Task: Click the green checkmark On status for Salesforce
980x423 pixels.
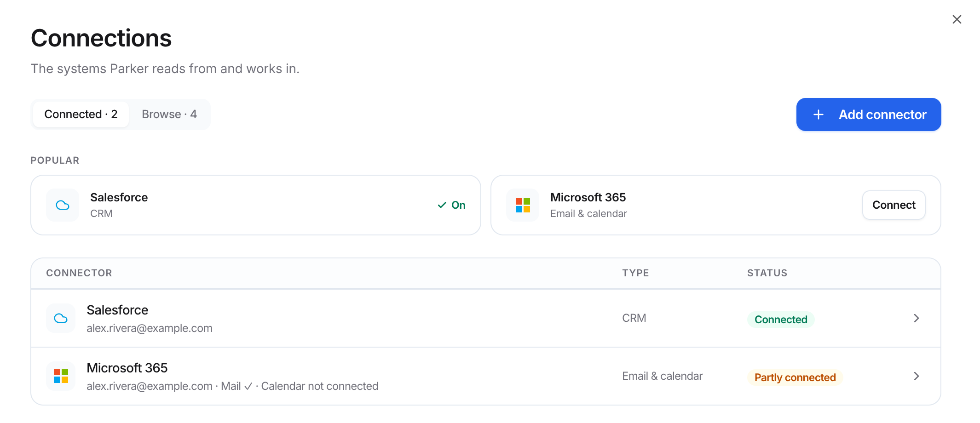Action: point(451,205)
